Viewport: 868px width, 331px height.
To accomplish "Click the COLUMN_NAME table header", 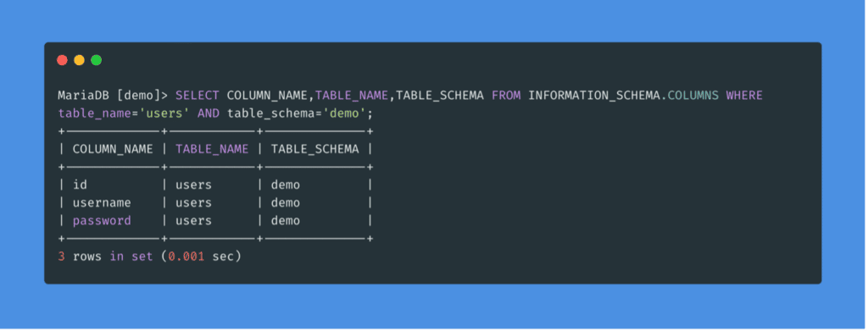I will coord(113,149).
